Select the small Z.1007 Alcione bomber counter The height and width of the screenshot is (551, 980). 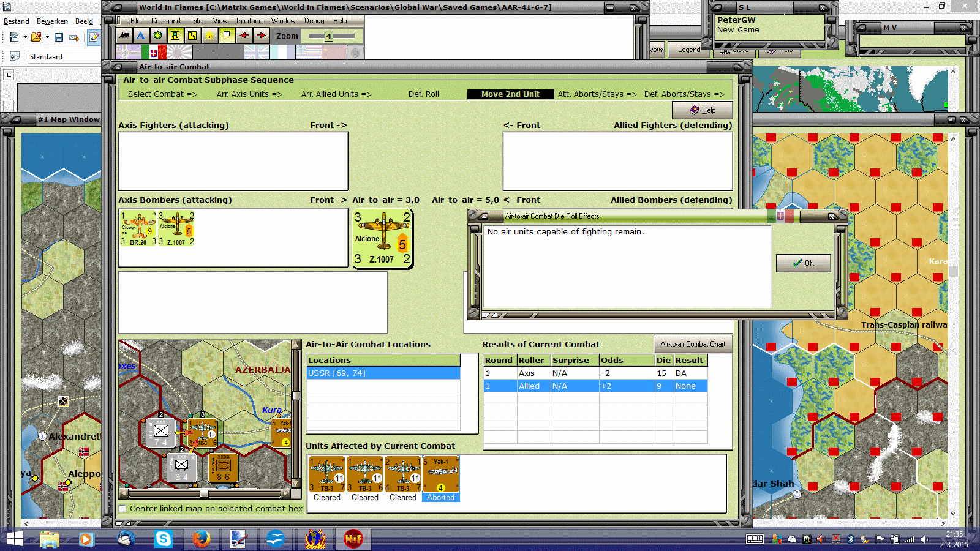(x=176, y=229)
